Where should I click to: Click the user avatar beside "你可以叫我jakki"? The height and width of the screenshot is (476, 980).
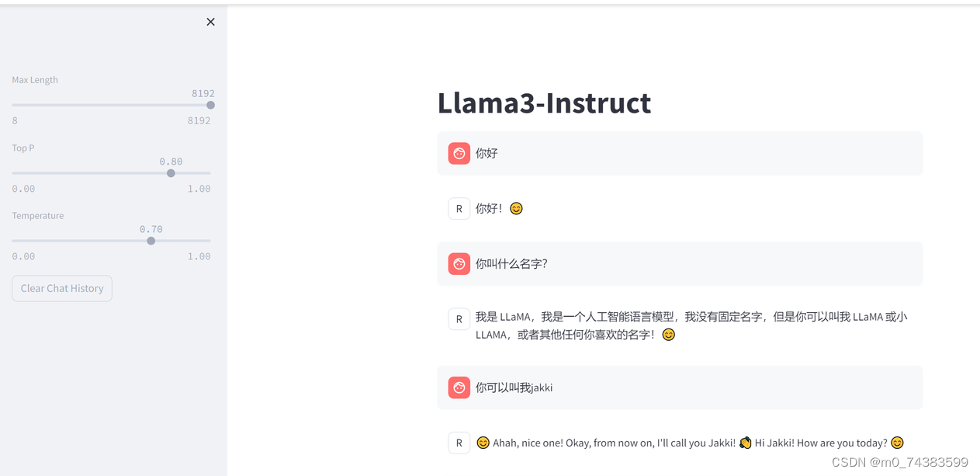tap(459, 387)
